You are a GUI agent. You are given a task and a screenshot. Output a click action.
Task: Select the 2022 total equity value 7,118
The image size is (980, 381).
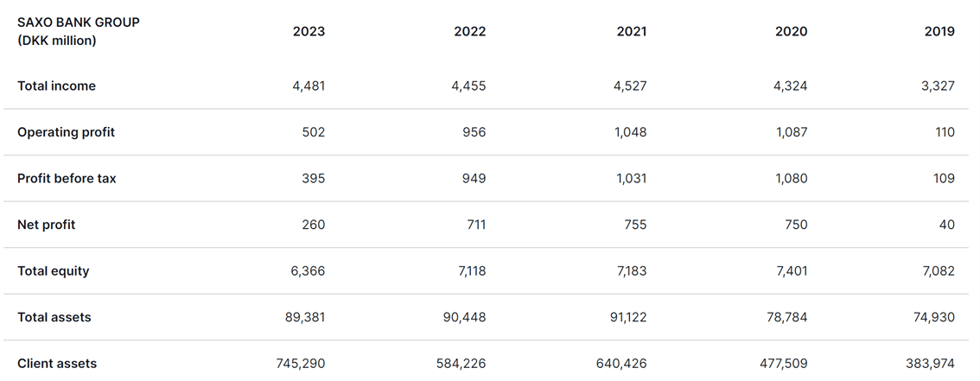tap(473, 270)
